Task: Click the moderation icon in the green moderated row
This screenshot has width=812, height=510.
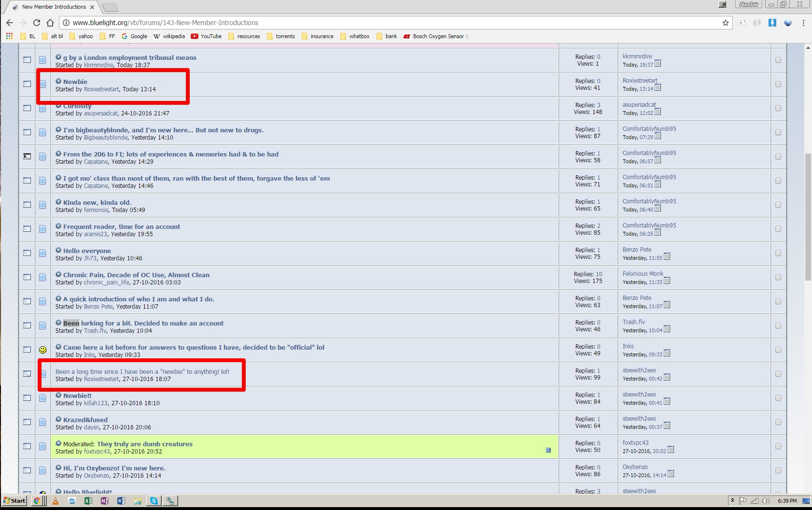Action: coord(548,450)
